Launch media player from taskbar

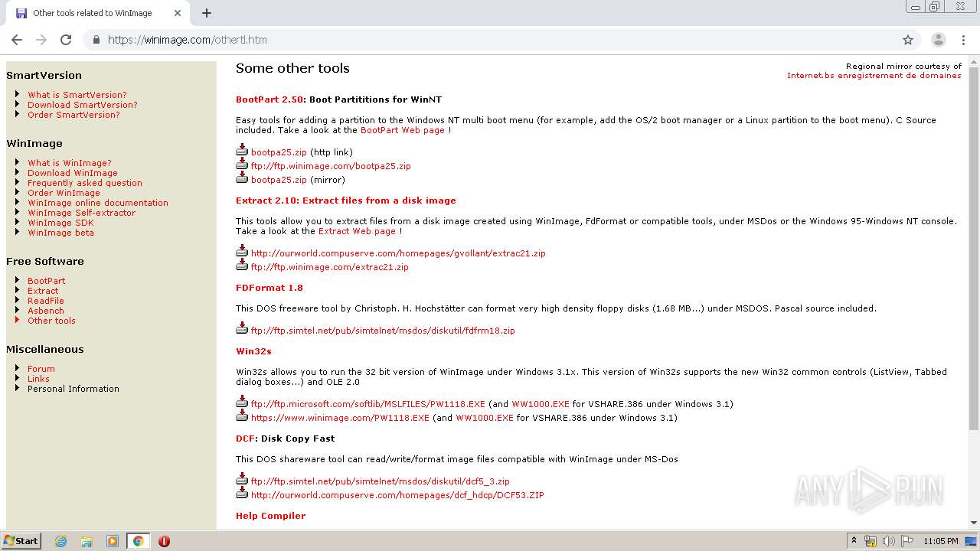tap(113, 541)
